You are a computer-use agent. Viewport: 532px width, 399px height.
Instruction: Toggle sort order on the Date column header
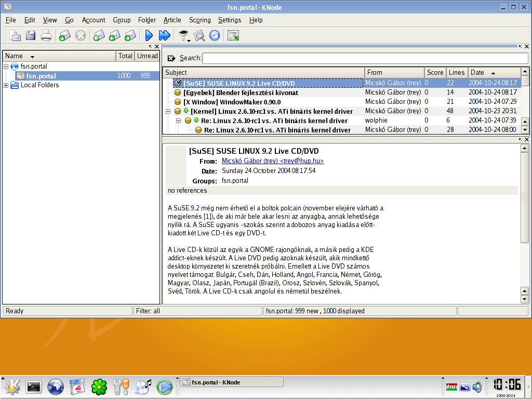coord(494,73)
